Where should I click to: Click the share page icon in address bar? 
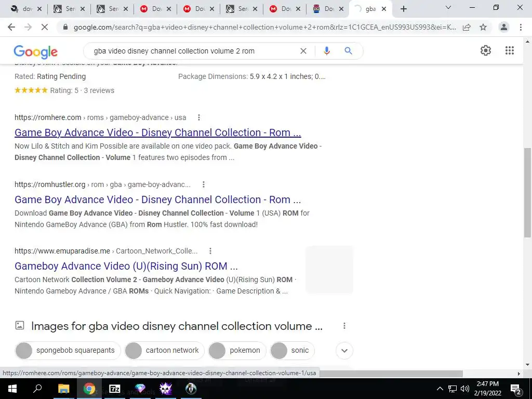tap(467, 27)
